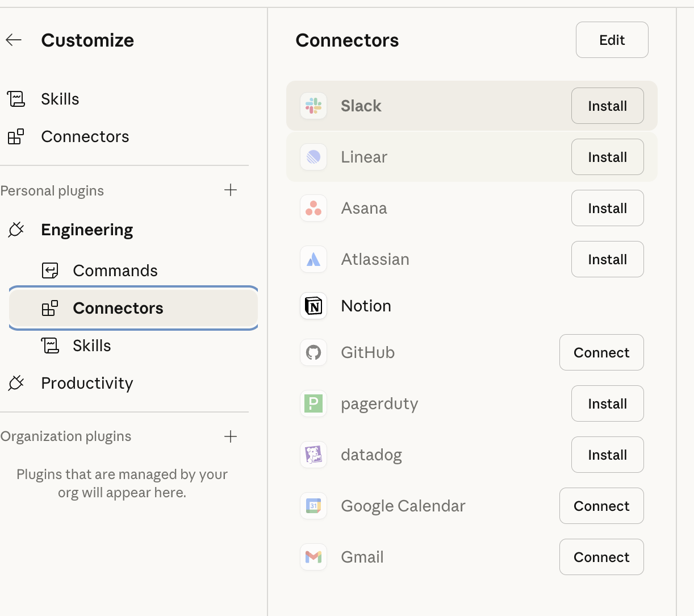Click the Slack connector name
The width and height of the screenshot is (694, 616).
tap(361, 106)
